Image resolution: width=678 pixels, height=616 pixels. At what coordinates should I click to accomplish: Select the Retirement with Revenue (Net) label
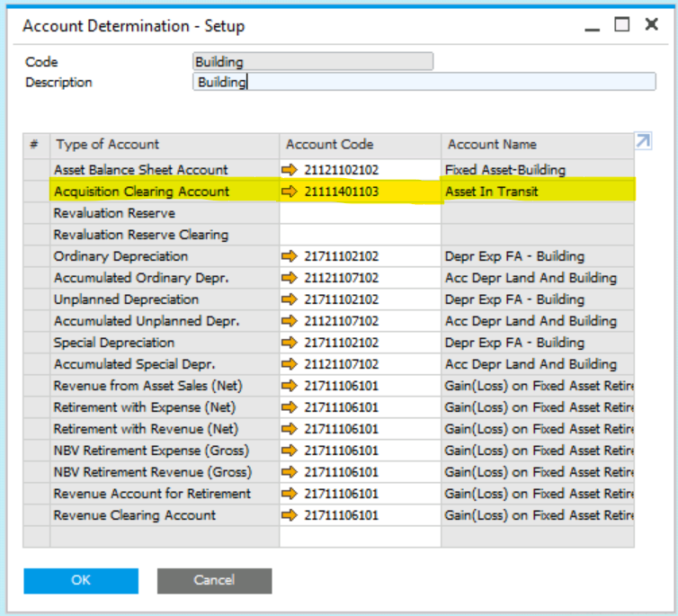tap(146, 429)
